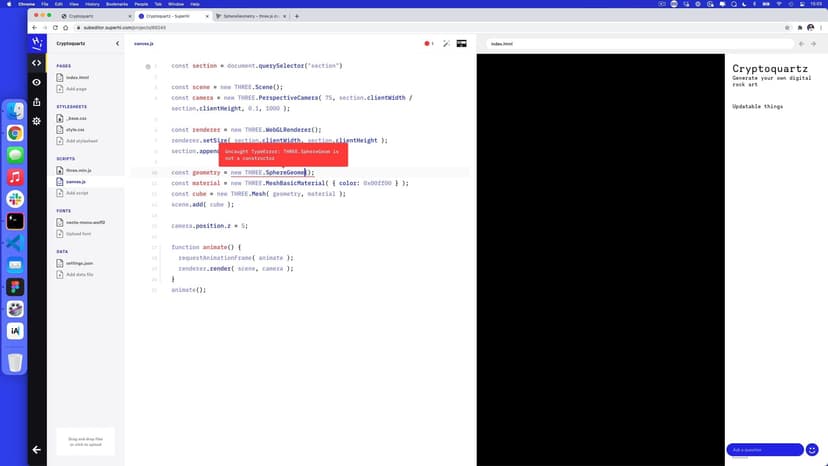
Task: Open the share/export icon in sidebar
Action: coord(36,101)
